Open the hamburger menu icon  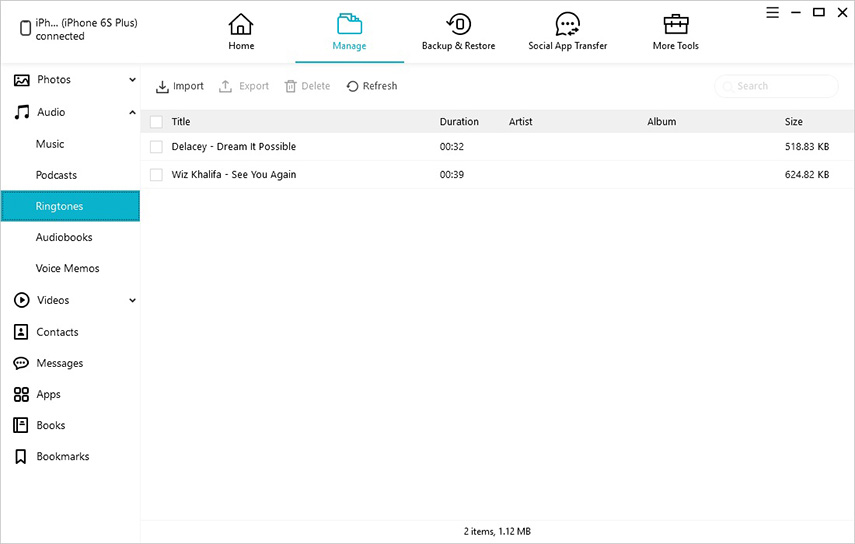point(772,13)
